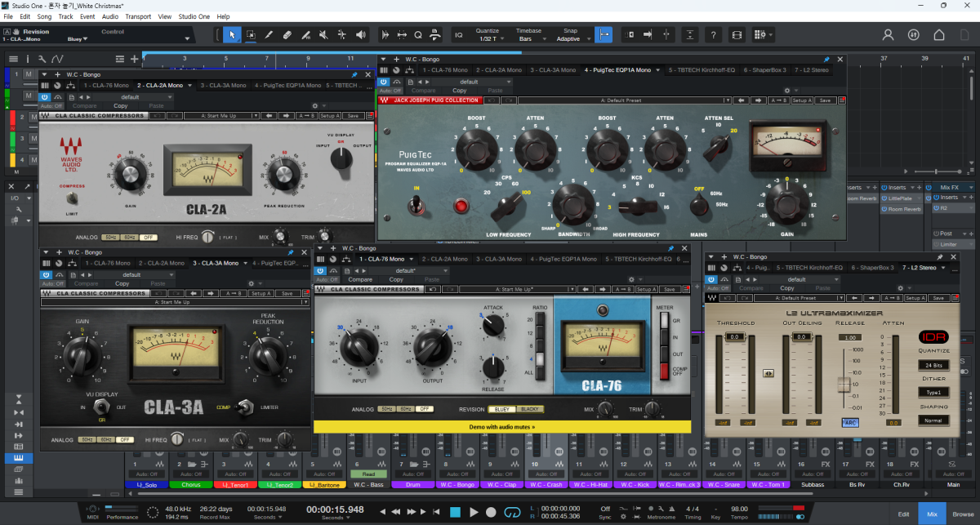Image resolution: width=980 pixels, height=525 pixels.
Task: Open the help question mark icon
Action: (x=714, y=35)
